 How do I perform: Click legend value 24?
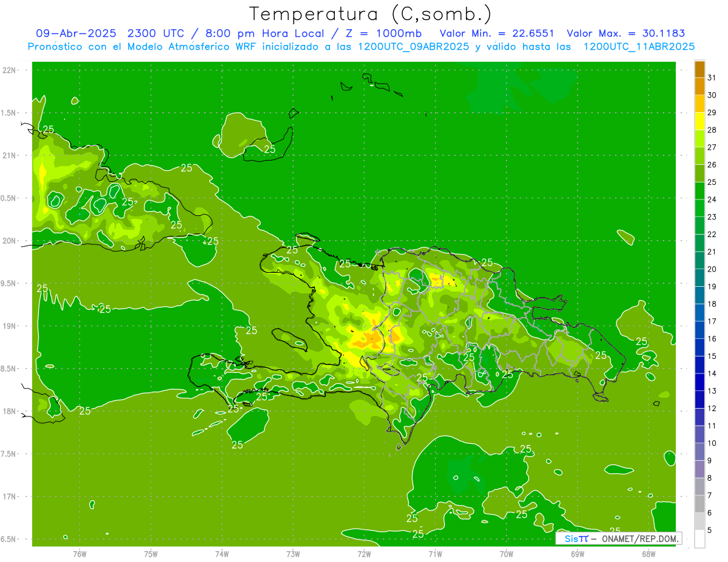(x=712, y=199)
